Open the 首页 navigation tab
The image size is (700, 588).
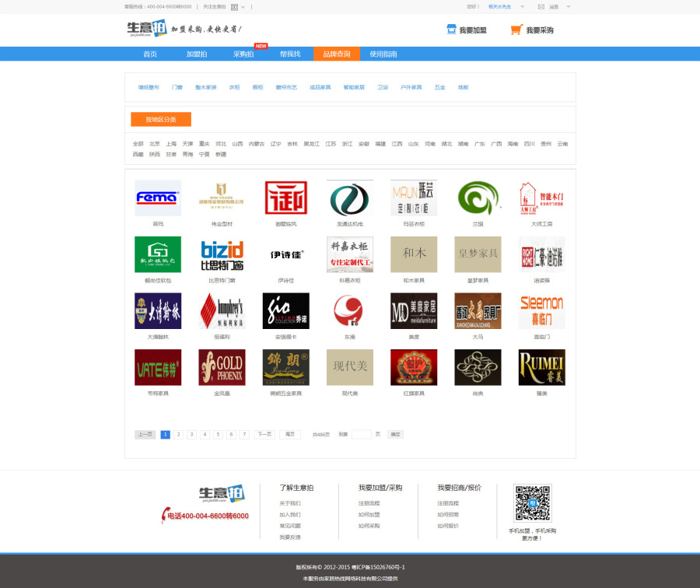click(x=150, y=54)
